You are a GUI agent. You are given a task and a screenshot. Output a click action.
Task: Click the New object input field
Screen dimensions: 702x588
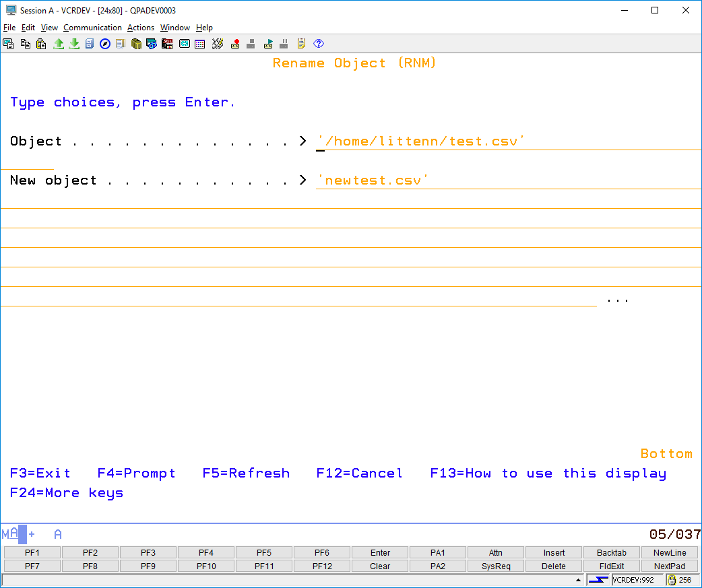click(x=509, y=181)
